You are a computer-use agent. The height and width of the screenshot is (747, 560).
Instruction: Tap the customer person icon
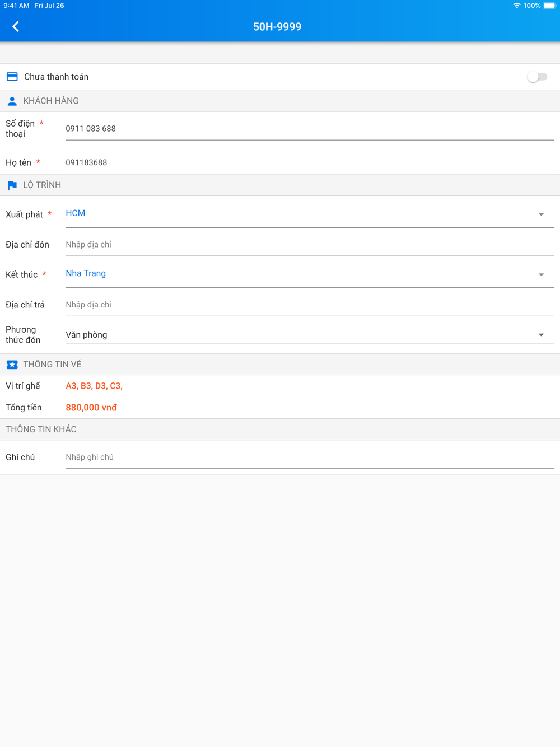[x=12, y=101]
